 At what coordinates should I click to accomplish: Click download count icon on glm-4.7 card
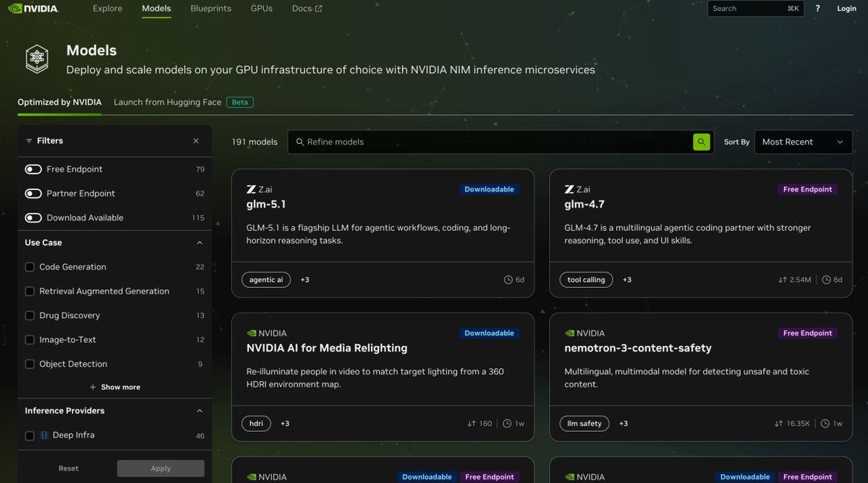[782, 280]
